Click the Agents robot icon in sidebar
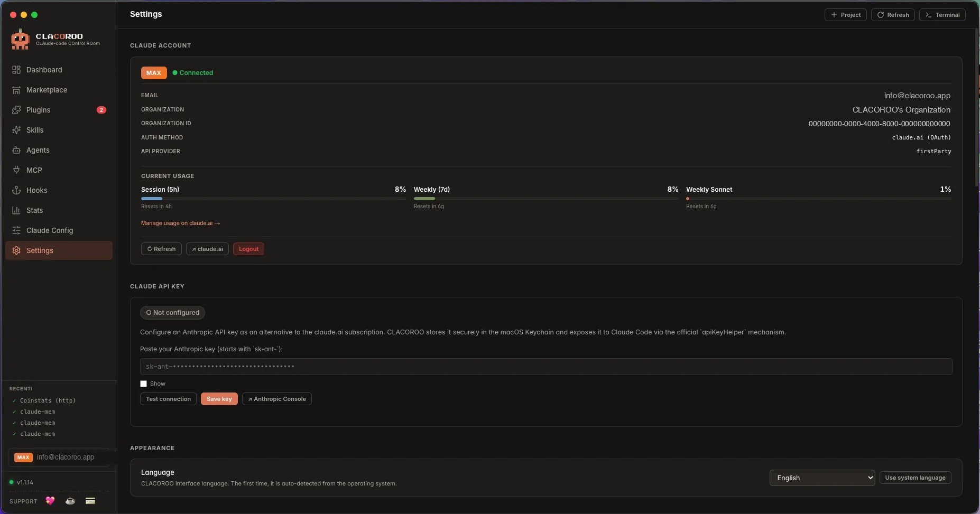Viewport: 980px width, 514px height. (x=16, y=150)
